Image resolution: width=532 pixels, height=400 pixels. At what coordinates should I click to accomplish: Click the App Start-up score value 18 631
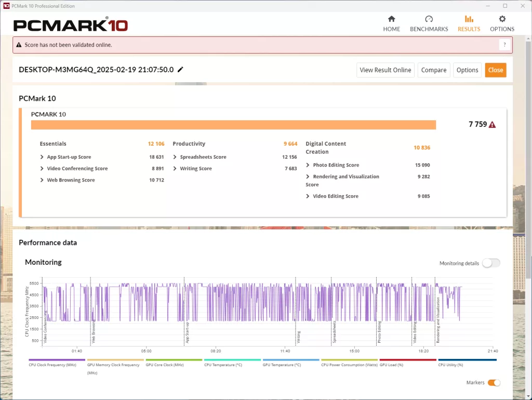point(156,157)
